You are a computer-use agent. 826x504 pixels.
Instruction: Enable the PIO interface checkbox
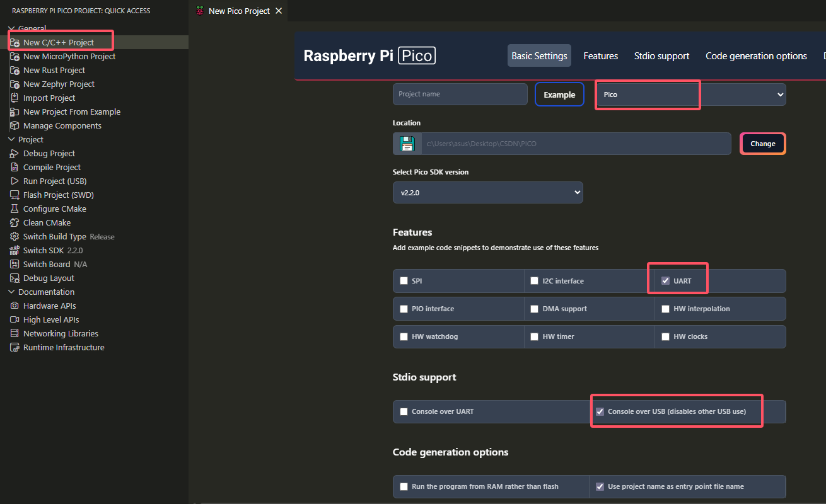click(x=404, y=309)
